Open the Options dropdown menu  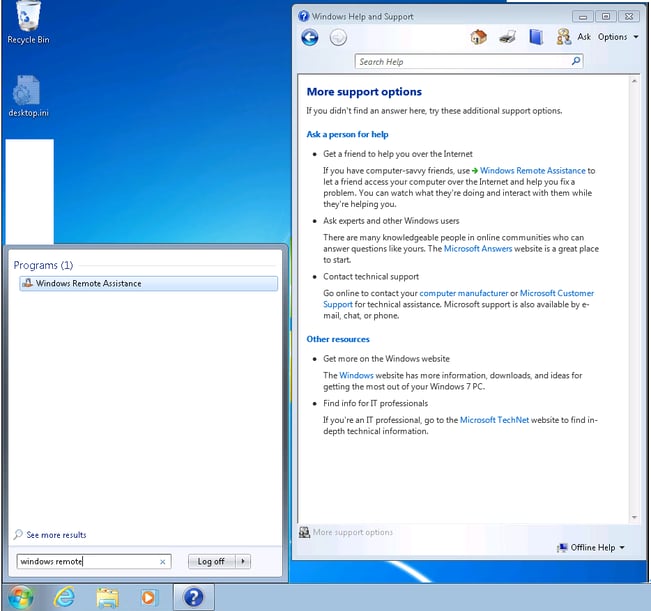618,37
